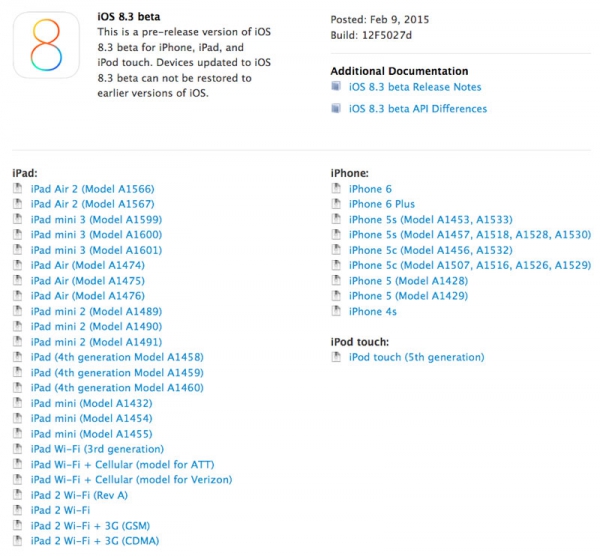The image size is (600, 556).
Task: Download the iPhone 4s link
Action: pyautogui.click(x=372, y=311)
